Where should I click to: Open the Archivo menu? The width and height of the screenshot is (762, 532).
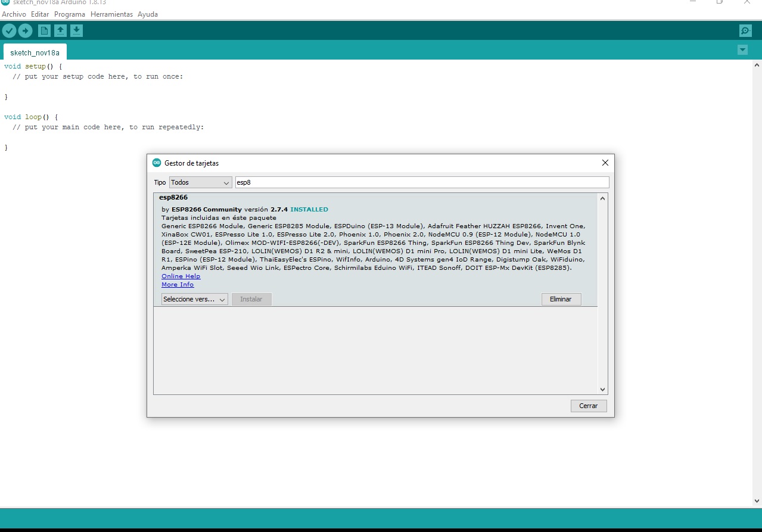click(14, 14)
